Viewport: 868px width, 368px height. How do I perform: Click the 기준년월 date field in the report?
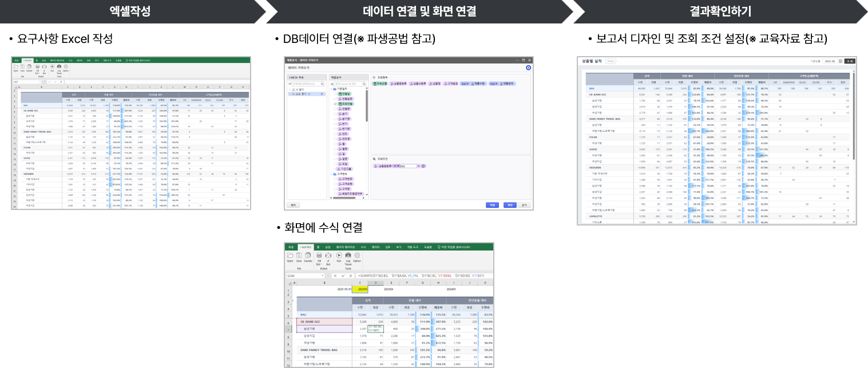point(830,61)
